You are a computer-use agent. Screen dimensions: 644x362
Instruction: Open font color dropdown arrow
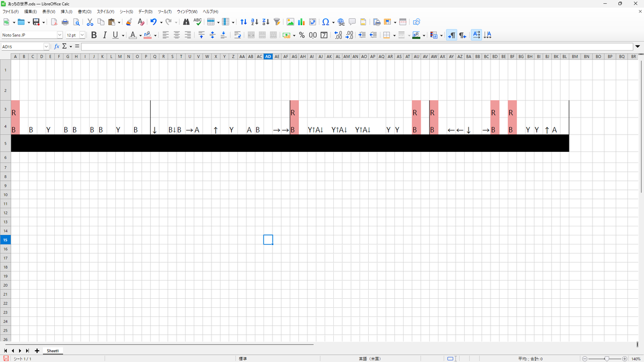[x=141, y=35]
